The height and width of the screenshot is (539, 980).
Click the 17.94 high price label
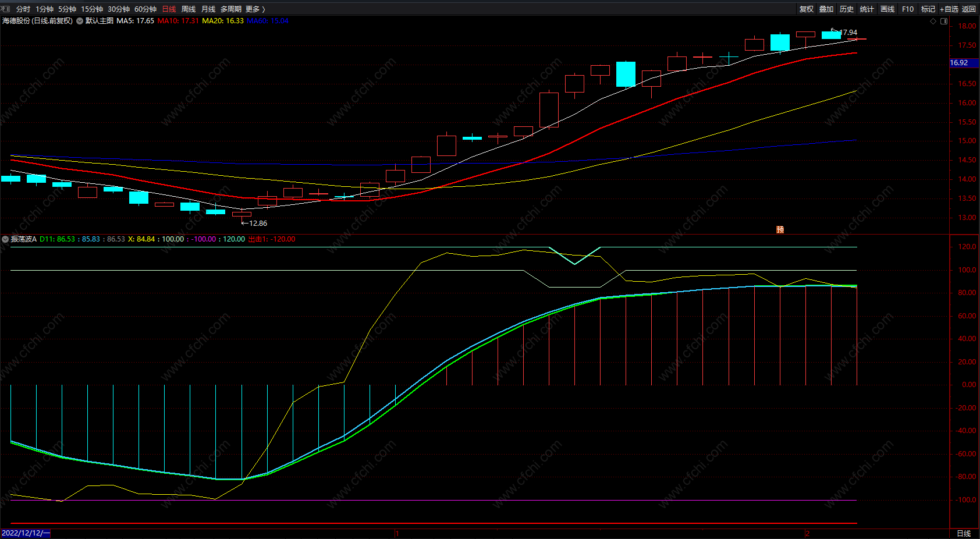(848, 33)
